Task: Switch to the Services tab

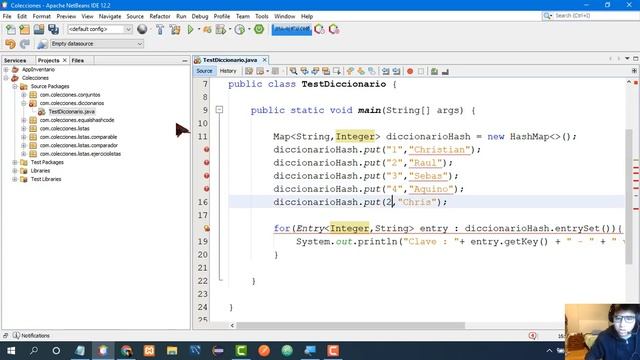Action: (15, 60)
